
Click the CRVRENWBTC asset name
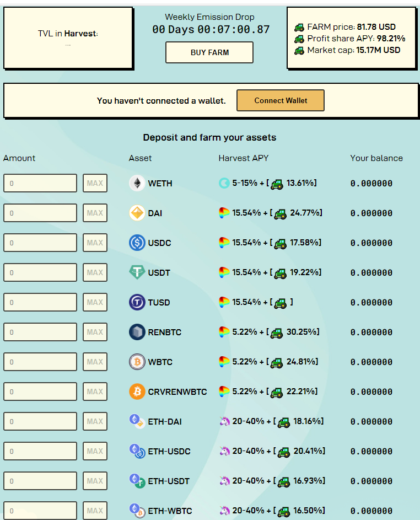point(177,392)
